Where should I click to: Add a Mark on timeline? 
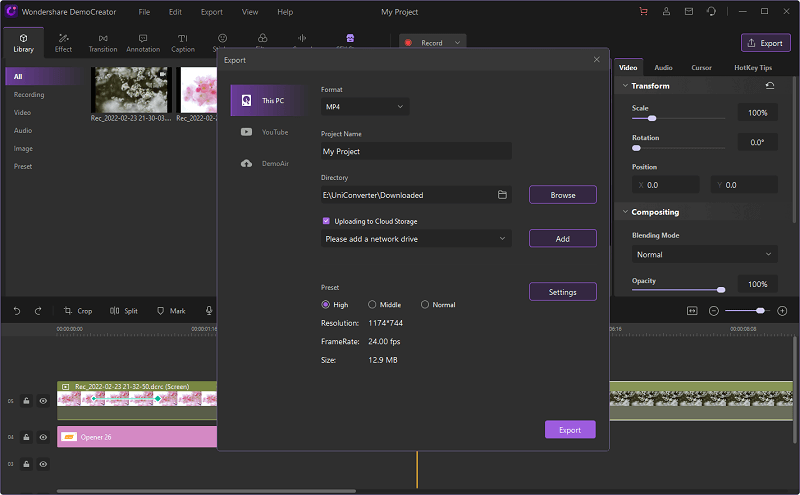171,311
